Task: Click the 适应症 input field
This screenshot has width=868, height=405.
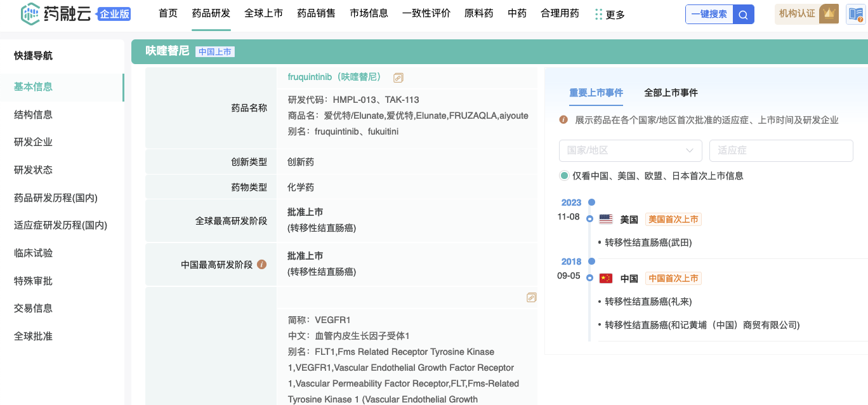Action: pos(781,150)
